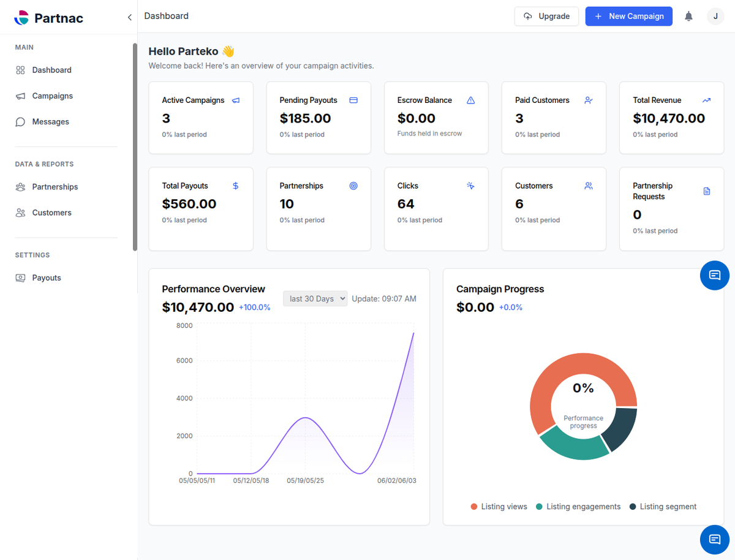Toggle the Listing segment legend item
Screen dimensions: 735x560
click(x=663, y=507)
